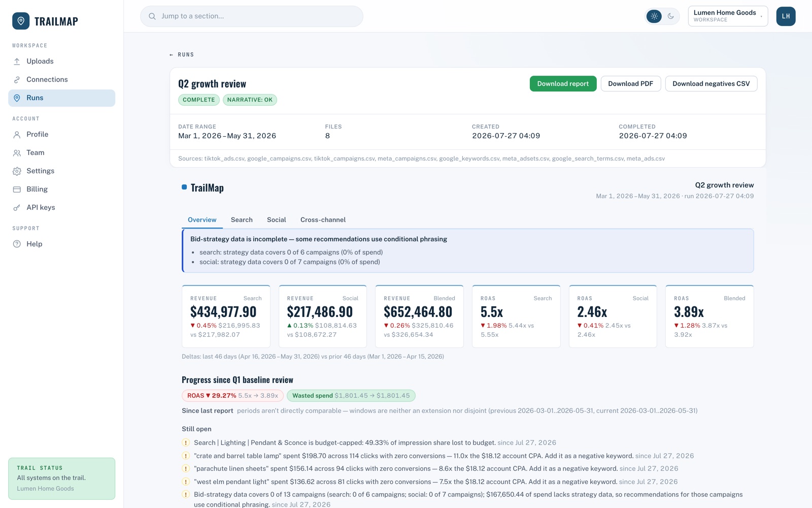This screenshot has height=508, width=812.
Task: Click the ROAS Search value 5.5x
Action: pyautogui.click(x=492, y=312)
